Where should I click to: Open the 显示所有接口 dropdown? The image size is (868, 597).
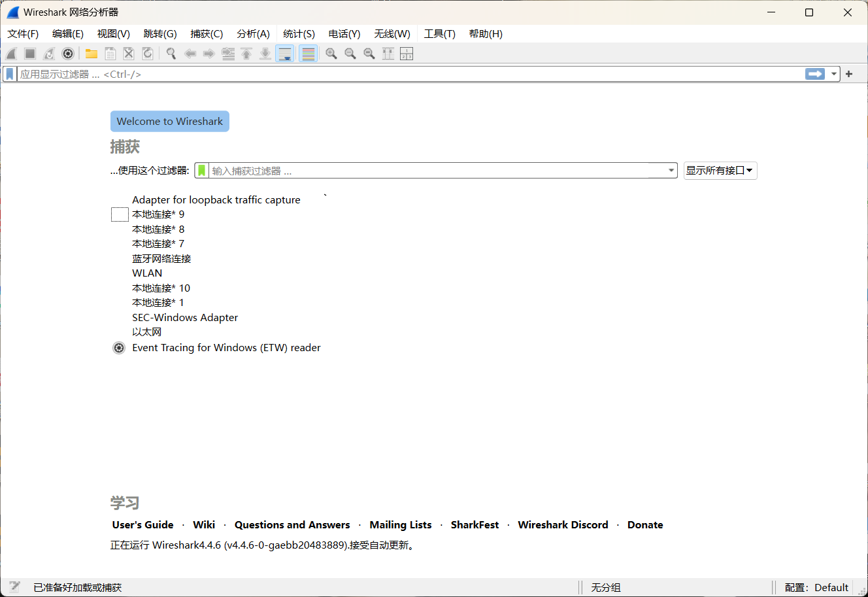pos(720,171)
